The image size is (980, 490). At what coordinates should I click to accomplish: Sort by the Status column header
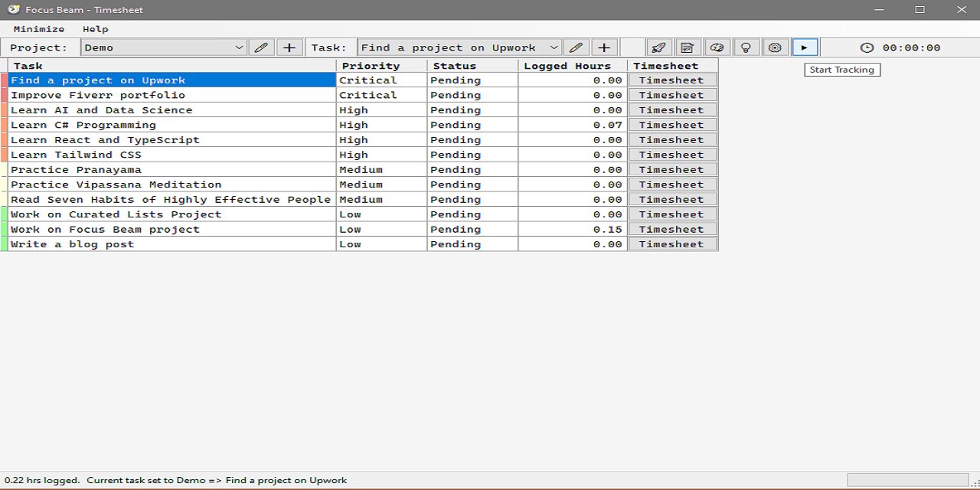[x=472, y=66]
